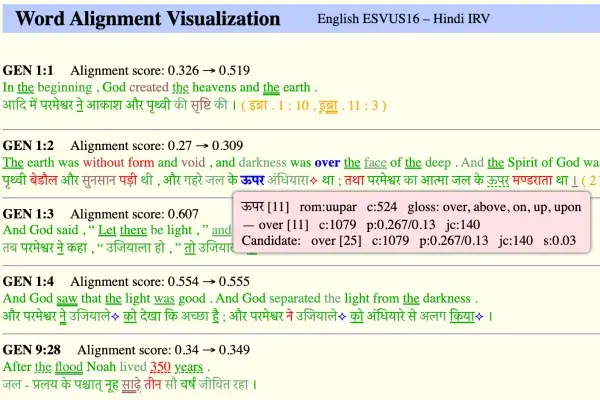
Task: Click the underlined word "Let" in GEN 1:3
Action: click(x=107, y=230)
